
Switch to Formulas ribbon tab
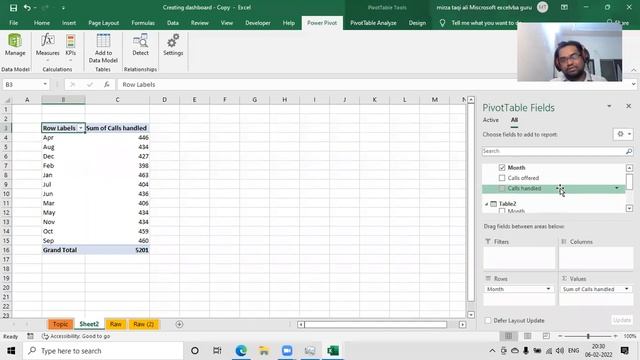143,23
